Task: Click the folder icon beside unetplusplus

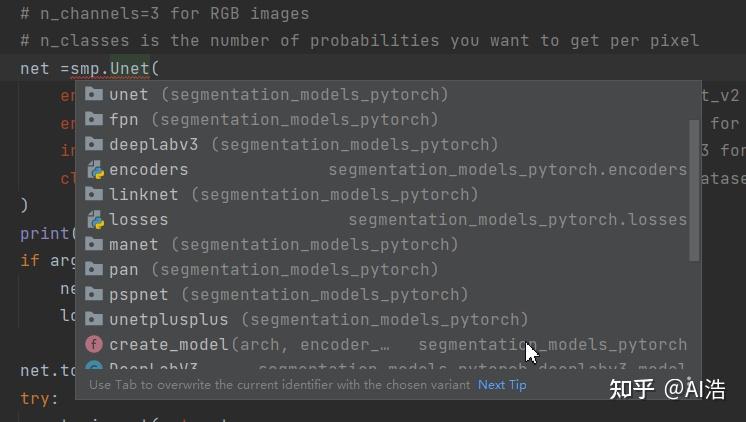Action: click(x=95, y=319)
